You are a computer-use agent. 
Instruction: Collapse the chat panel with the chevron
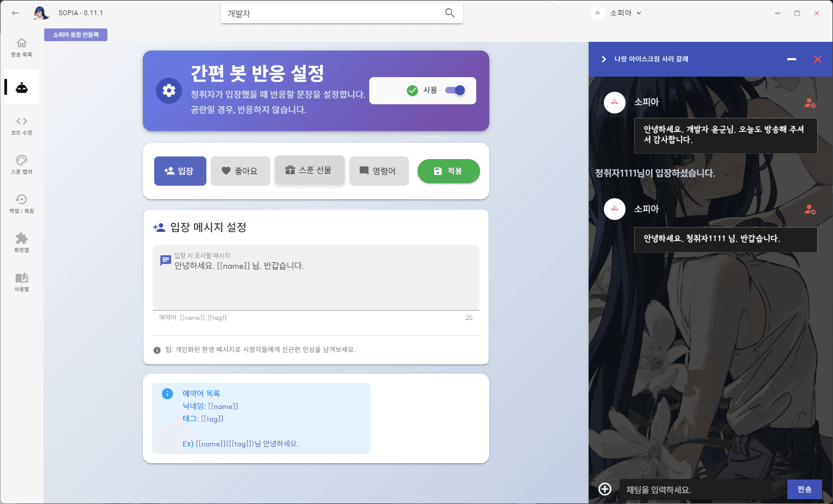[x=602, y=59]
